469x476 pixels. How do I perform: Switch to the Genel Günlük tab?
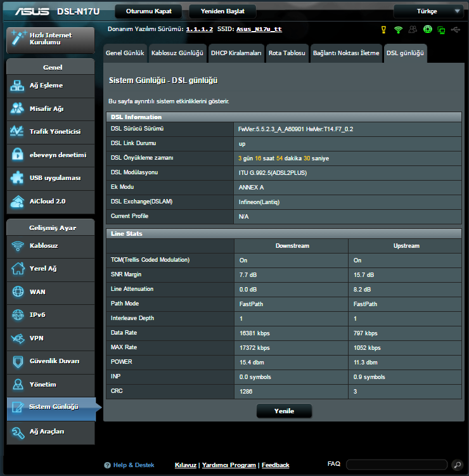click(x=125, y=53)
